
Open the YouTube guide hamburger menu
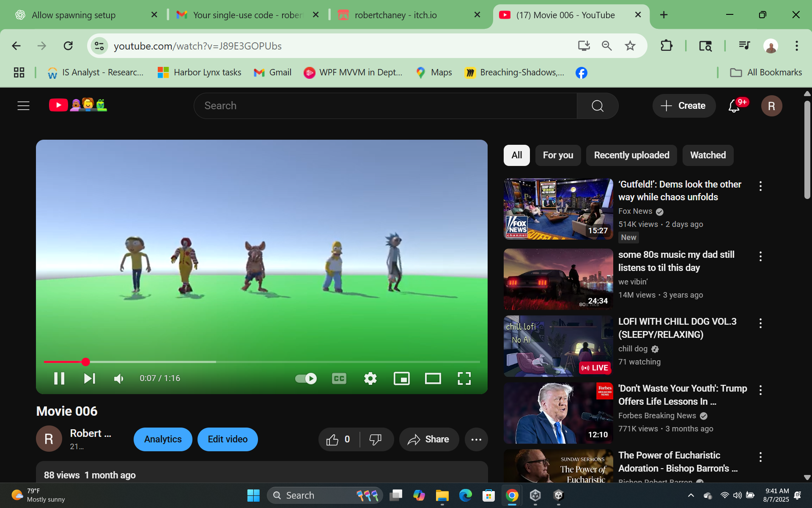[23, 105]
